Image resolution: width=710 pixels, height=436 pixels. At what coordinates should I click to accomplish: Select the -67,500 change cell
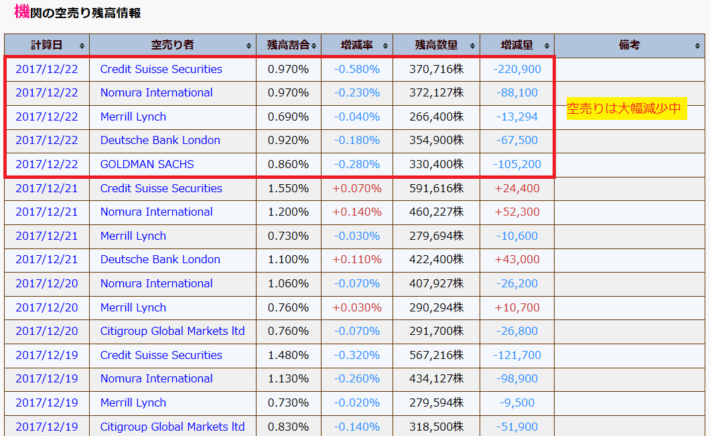coord(517,140)
